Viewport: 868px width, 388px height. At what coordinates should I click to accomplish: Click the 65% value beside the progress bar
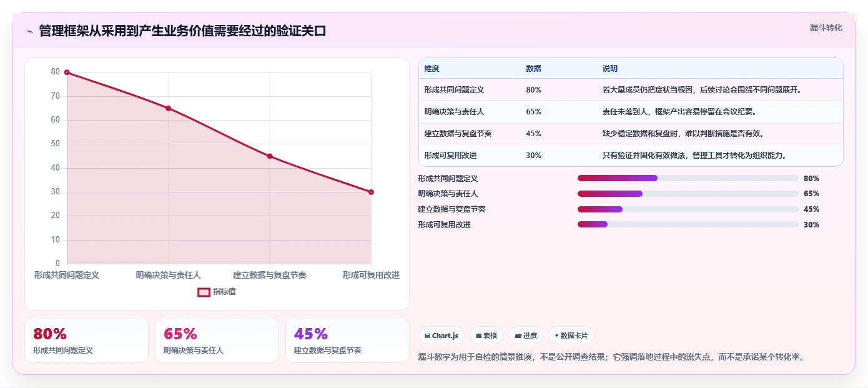(x=811, y=194)
